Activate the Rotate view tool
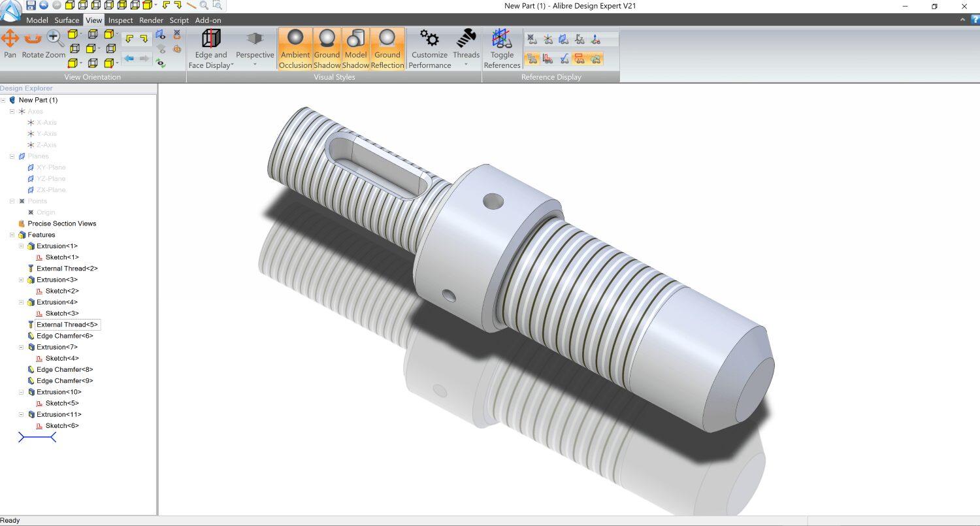The width and height of the screenshot is (980, 526). click(32, 44)
